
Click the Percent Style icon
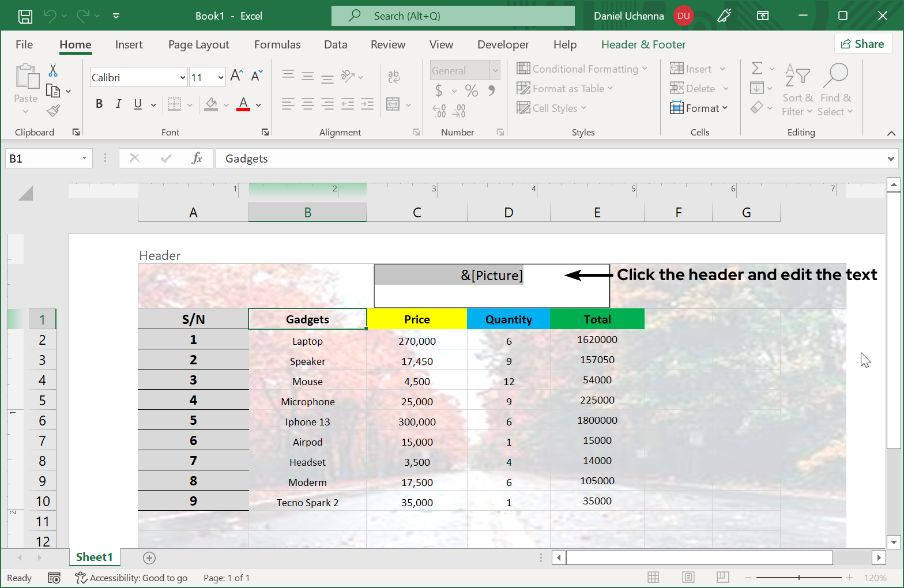pos(471,91)
